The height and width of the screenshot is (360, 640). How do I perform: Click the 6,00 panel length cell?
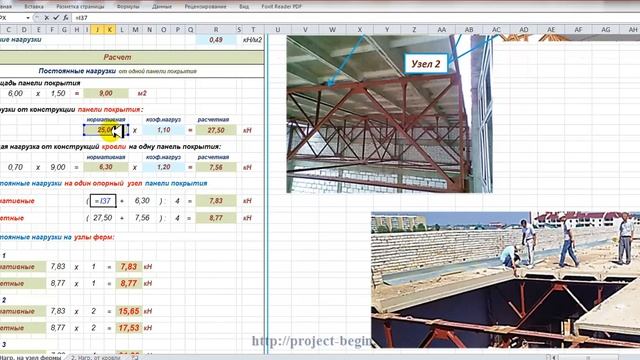click(16, 93)
